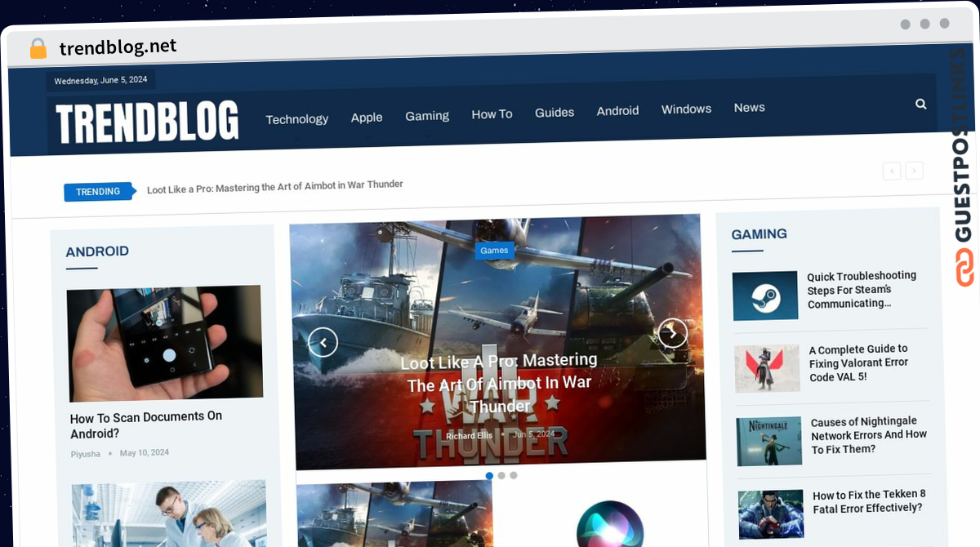This screenshot has width=980, height=547.
Task: Open author Richard Ellis link
Action: coord(469,436)
